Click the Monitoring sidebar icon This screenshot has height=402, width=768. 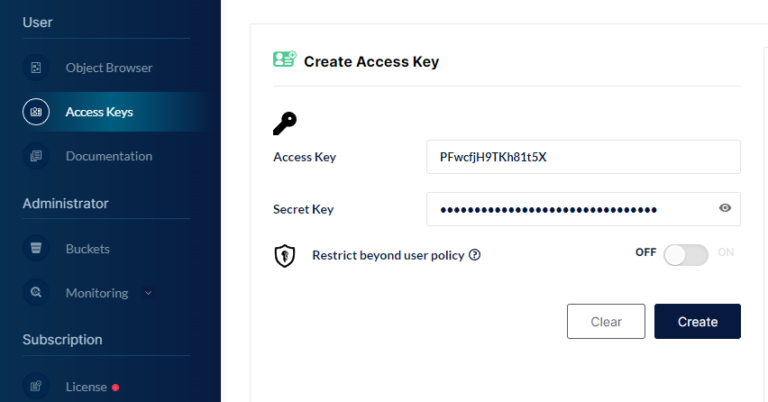[x=36, y=293]
